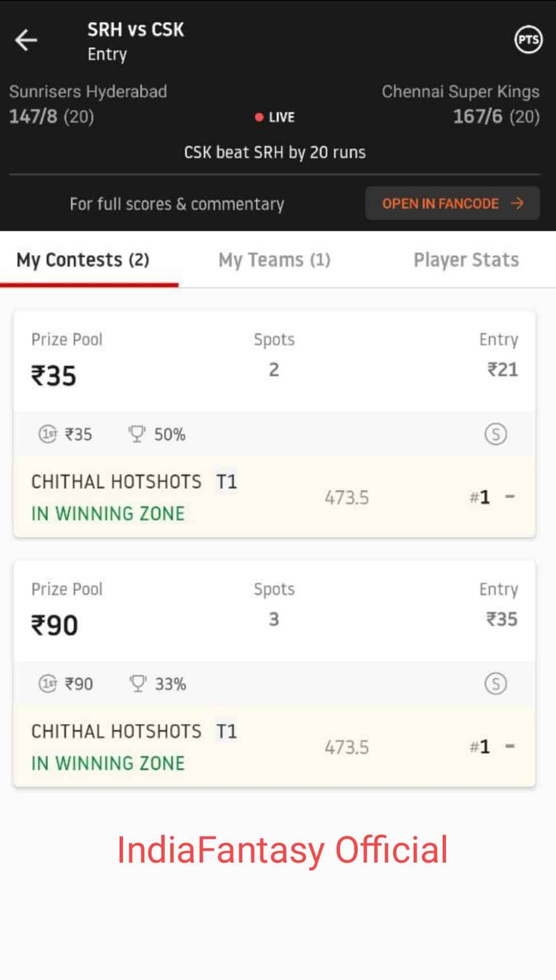
Task: Select the My Contests tab
Action: coord(83,260)
